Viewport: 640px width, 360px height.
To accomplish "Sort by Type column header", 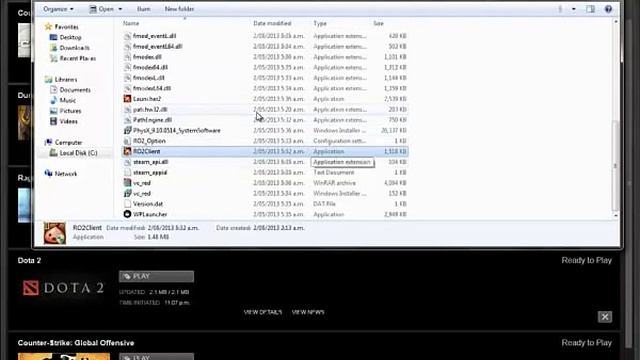I will 320,23.
